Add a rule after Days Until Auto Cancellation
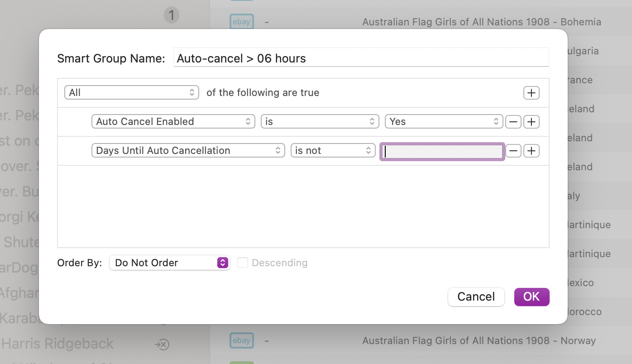Screen dimensions: 632x364 [x=531, y=151]
